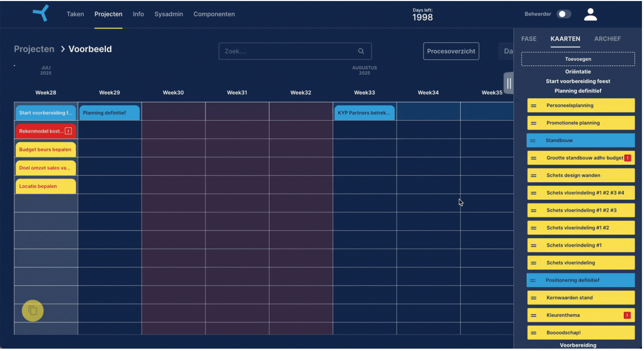Switch to the ARCHIEF tab
Screen dimensions: 644x351
[607, 39]
